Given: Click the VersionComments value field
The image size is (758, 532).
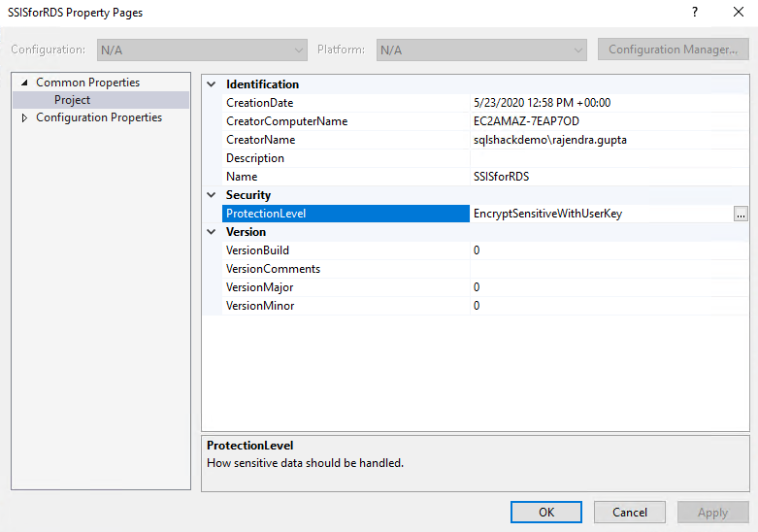Looking at the screenshot, I should click(x=602, y=269).
